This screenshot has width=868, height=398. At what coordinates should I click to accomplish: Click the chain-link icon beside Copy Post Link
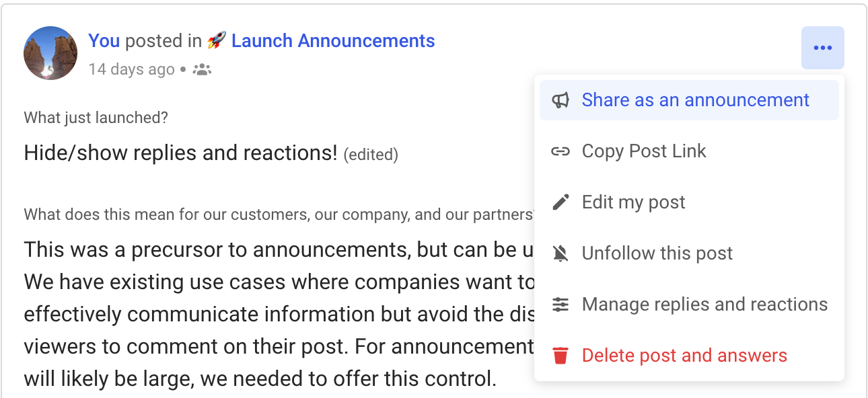560,151
